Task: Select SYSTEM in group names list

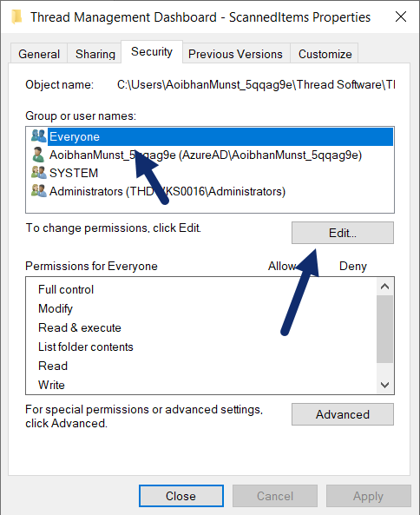Action: point(74,173)
